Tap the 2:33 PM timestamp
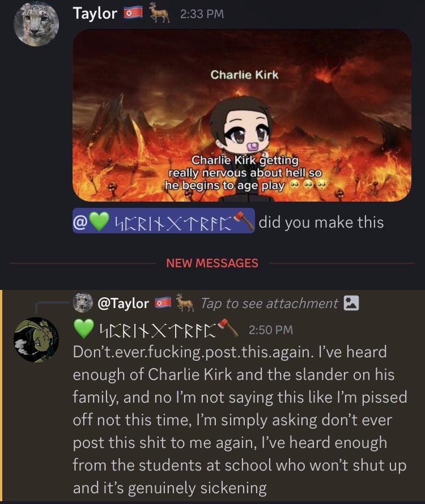Screen dimensions: 425x504 point(202,14)
